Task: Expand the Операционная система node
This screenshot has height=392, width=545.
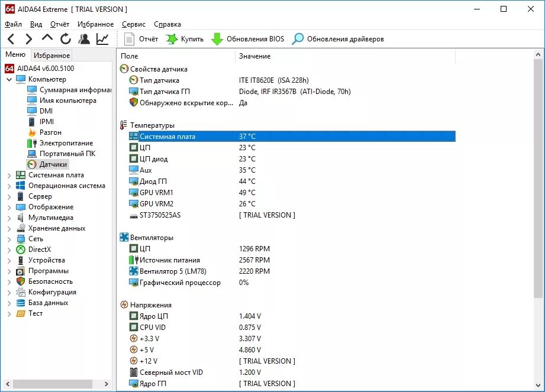Action: (x=9, y=186)
